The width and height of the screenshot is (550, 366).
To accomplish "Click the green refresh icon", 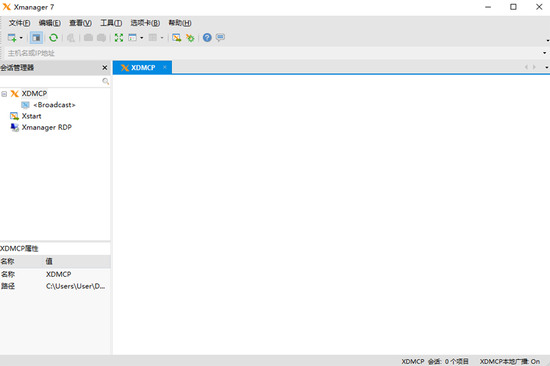I will [53, 38].
